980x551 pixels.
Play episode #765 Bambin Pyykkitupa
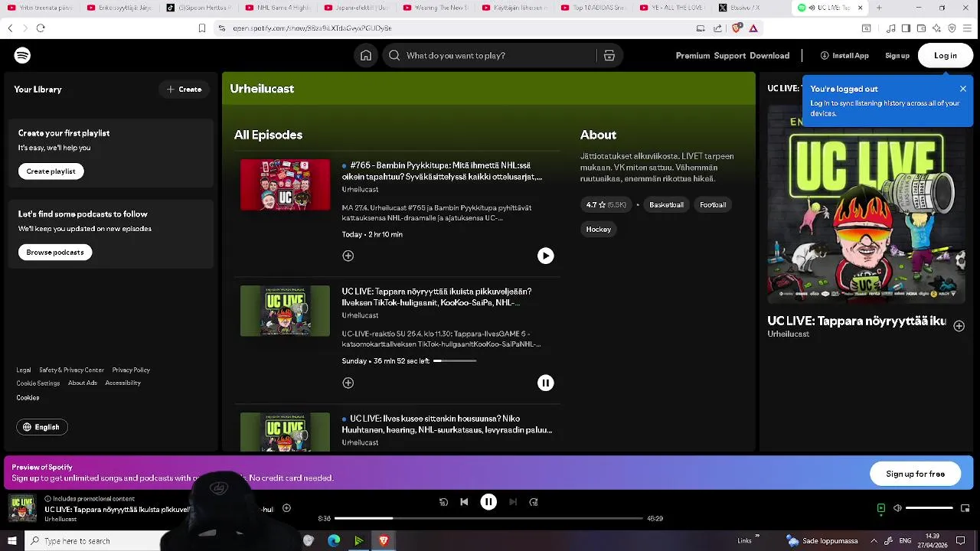pos(545,256)
